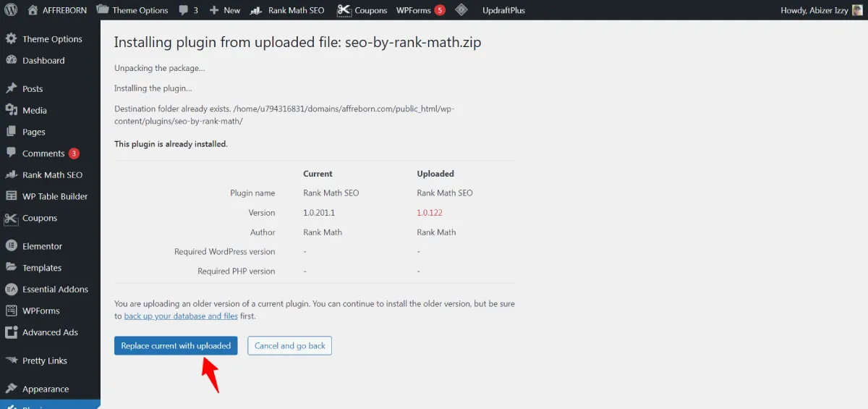Open WPForms menu in the top admin bar
The height and width of the screenshot is (409, 868).
(420, 10)
